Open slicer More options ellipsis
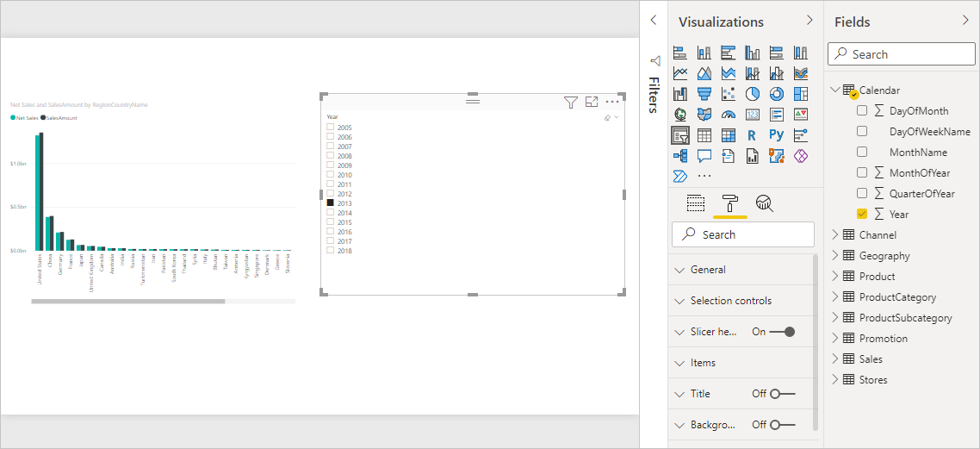The width and height of the screenshot is (980, 449). click(x=612, y=102)
